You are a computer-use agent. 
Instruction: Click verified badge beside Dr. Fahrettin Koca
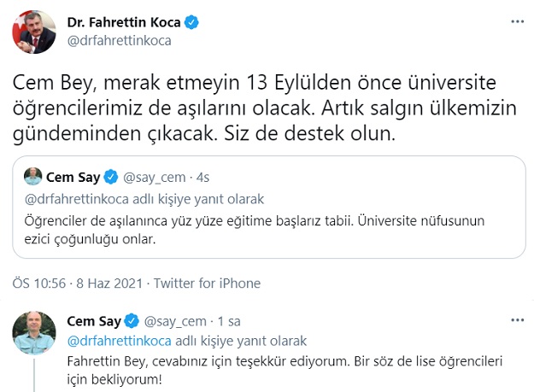pyautogui.click(x=192, y=22)
